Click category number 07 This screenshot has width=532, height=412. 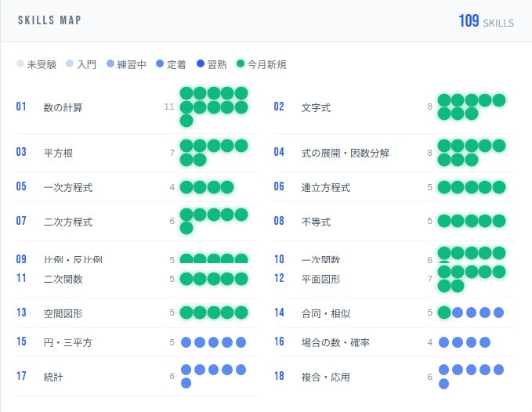point(21,221)
